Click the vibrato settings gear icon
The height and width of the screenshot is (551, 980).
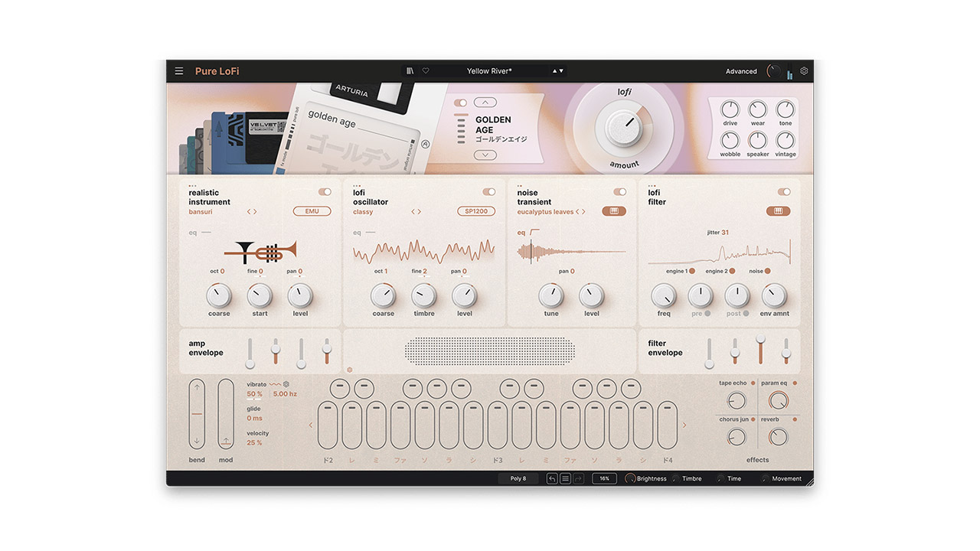pyautogui.click(x=286, y=384)
